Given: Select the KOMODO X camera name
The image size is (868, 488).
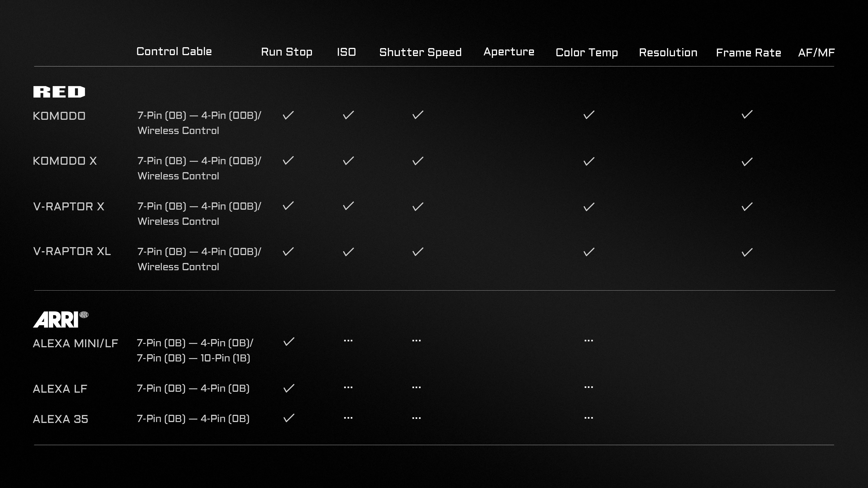Looking at the screenshot, I should (x=65, y=161).
